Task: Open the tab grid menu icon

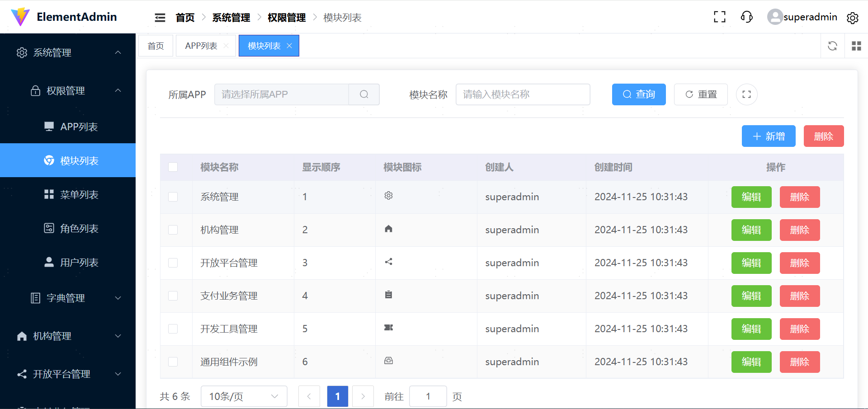Action: point(856,46)
